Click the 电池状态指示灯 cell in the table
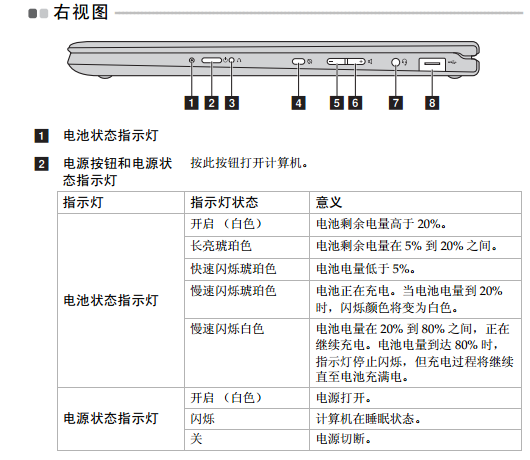Viewport: 530px width, 460px height. pyautogui.click(x=121, y=300)
